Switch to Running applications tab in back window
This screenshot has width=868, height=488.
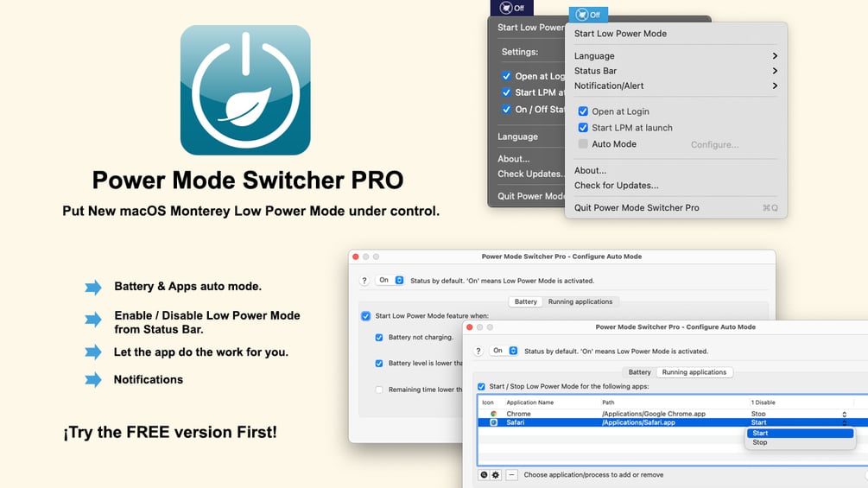tap(580, 301)
